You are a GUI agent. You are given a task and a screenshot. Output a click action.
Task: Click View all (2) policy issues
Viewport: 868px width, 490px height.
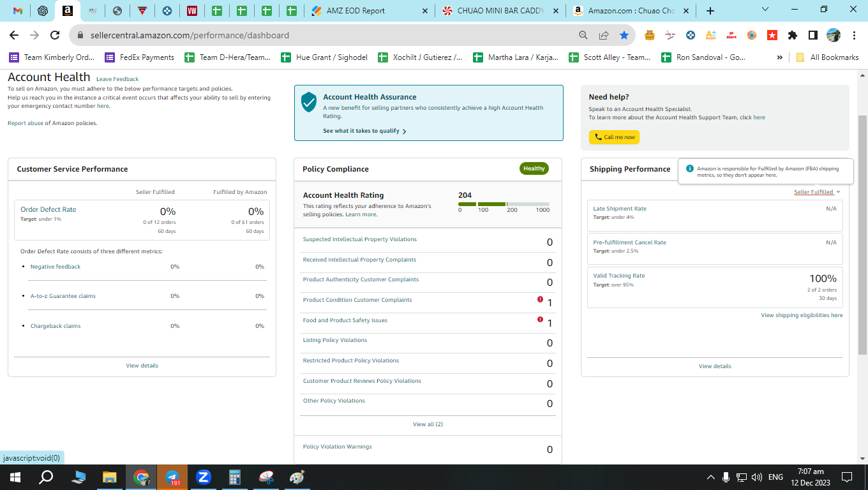tap(428, 424)
